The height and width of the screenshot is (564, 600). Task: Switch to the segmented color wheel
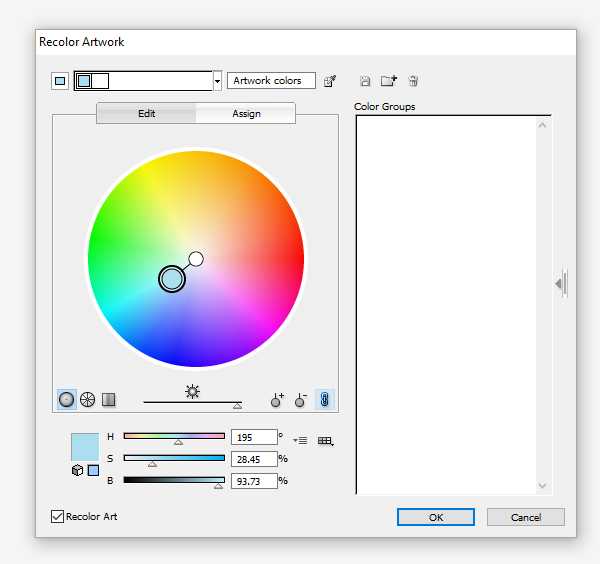(88, 400)
